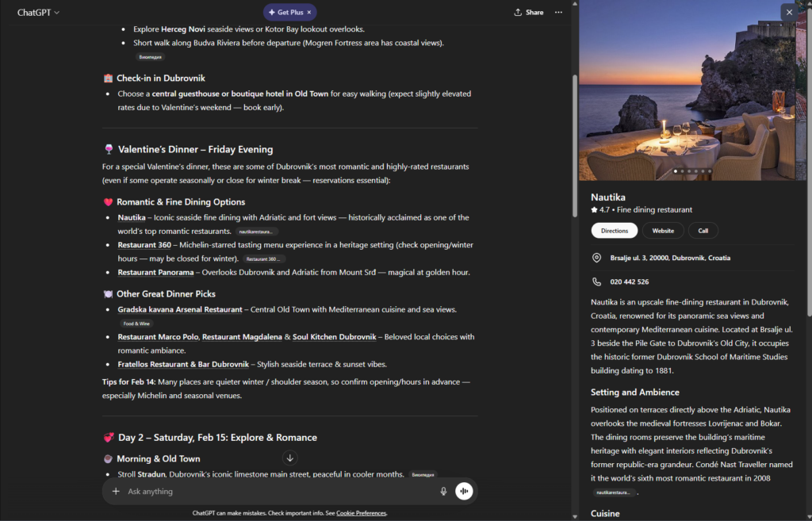Open the conversation options ellipsis menu
This screenshot has width=812, height=521.
(x=559, y=13)
